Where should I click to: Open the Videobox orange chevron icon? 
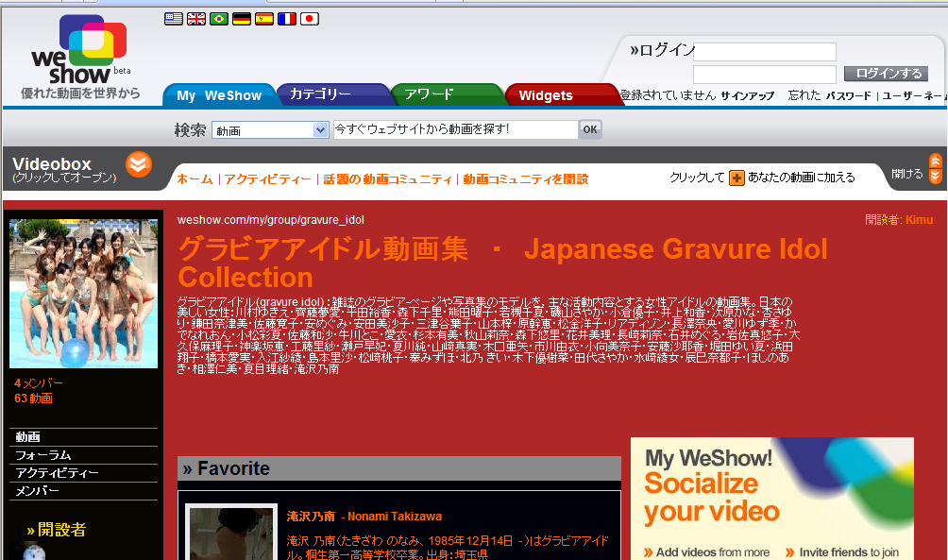[139, 164]
